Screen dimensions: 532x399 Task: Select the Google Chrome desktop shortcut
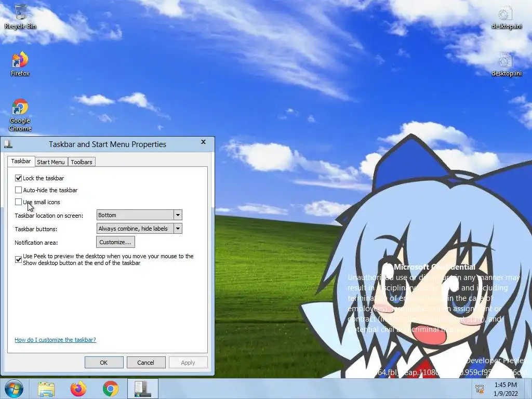tap(20, 115)
